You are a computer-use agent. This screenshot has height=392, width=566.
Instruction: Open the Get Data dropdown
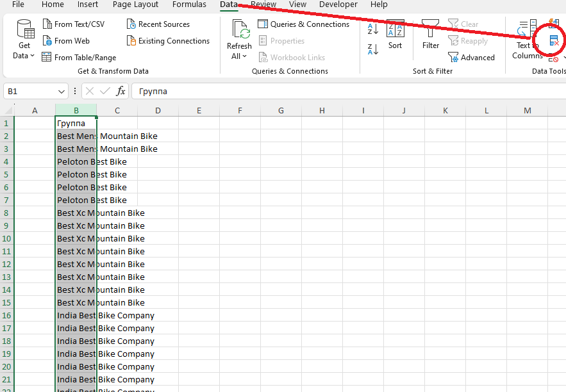click(x=24, y=40)
